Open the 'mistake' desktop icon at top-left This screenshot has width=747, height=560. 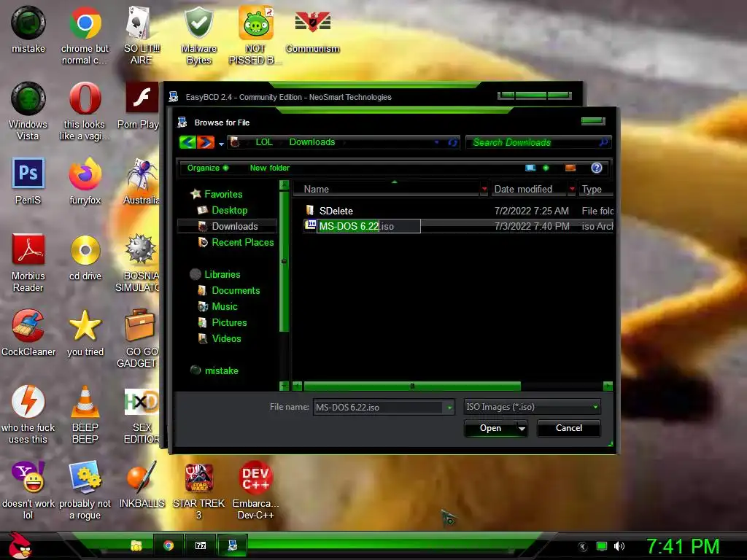28,29
